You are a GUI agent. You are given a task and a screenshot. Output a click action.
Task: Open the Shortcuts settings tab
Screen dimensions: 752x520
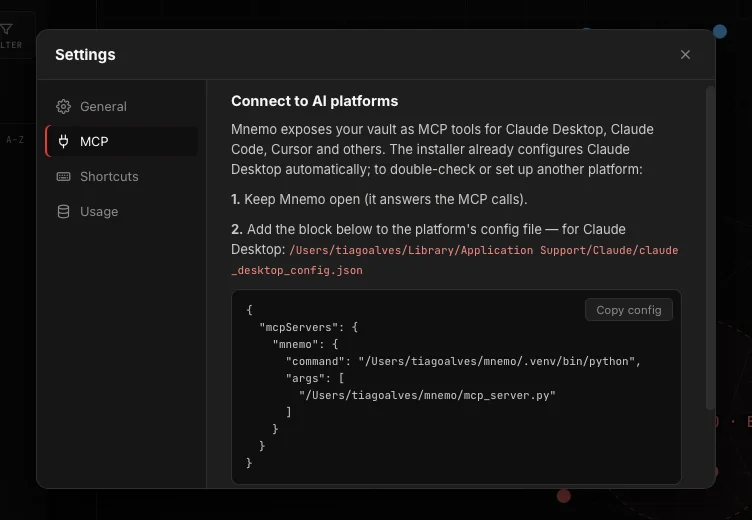pyautogui.click(x=121, y=177)
